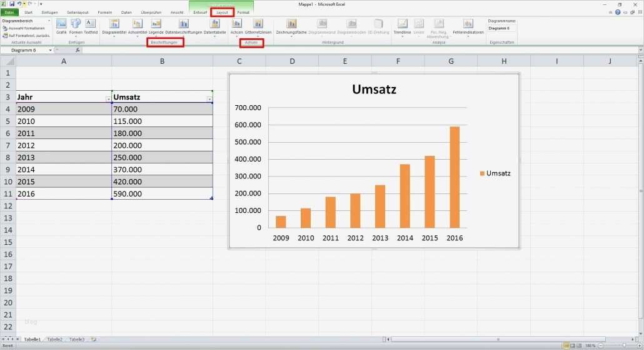The width and height of the screenshot is (644, 350).
Task: Switch to the Entwurf chart tab
Action: (200, 13)
